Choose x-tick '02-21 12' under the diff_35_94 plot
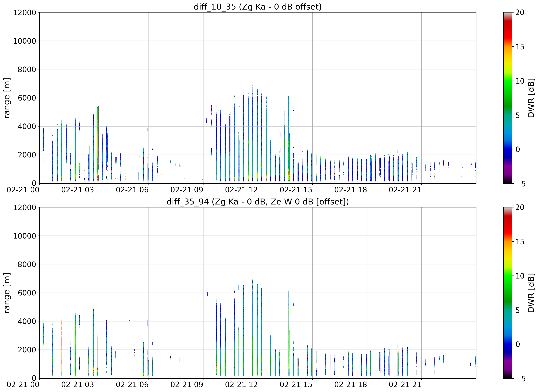Screen dimensions: 539x392 (241, 385)
